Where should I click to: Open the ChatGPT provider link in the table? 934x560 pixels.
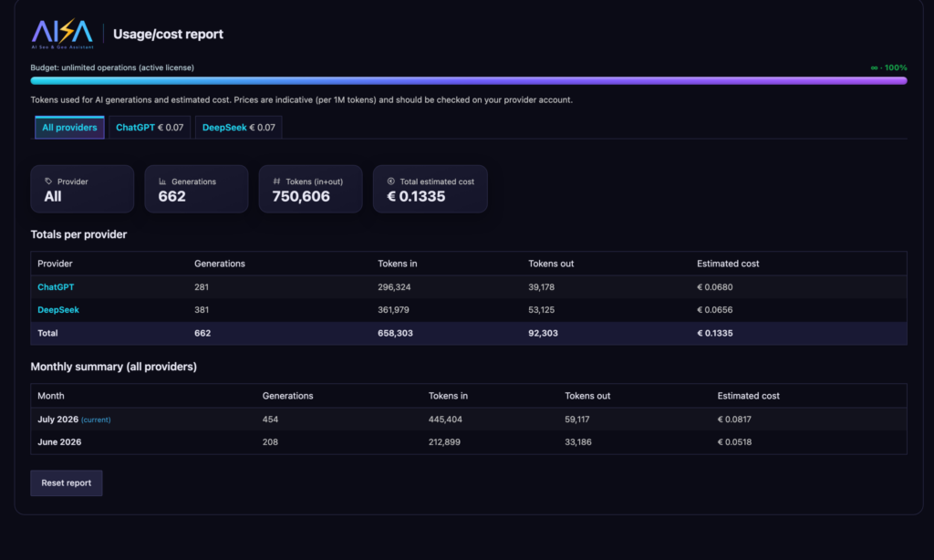coord(56,287)
